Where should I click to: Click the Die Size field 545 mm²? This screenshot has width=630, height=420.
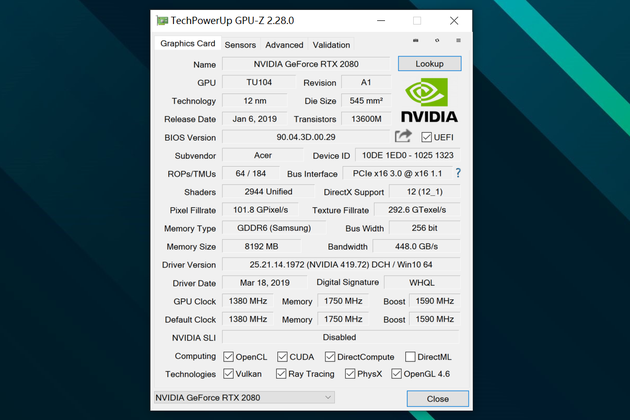(366, 100)
